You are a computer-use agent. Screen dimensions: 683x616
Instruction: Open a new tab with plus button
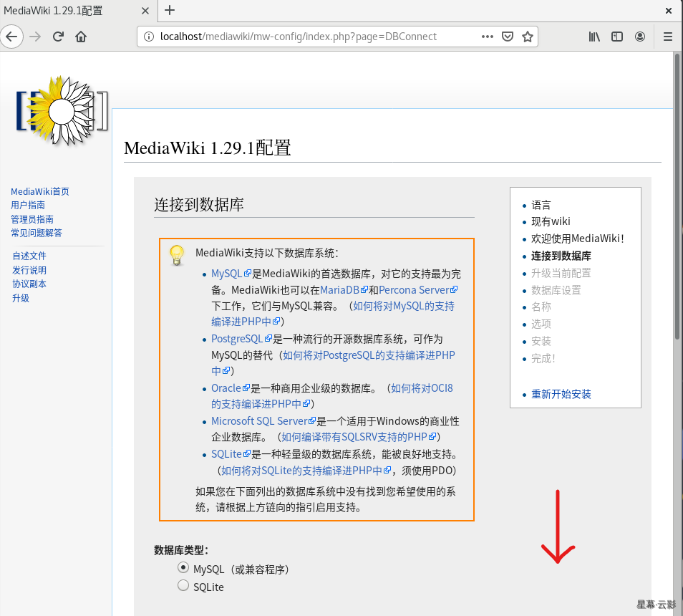(170, 10)
